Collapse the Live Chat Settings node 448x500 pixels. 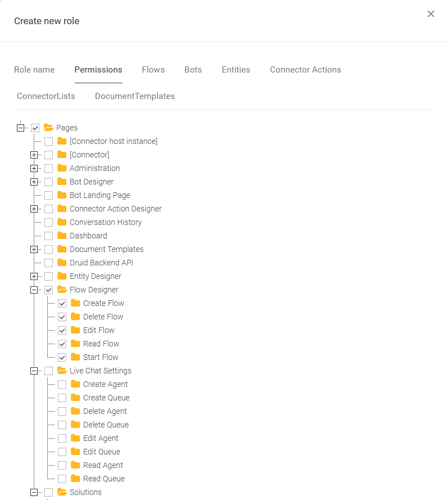pyautogui.click(x=34, y=371)
